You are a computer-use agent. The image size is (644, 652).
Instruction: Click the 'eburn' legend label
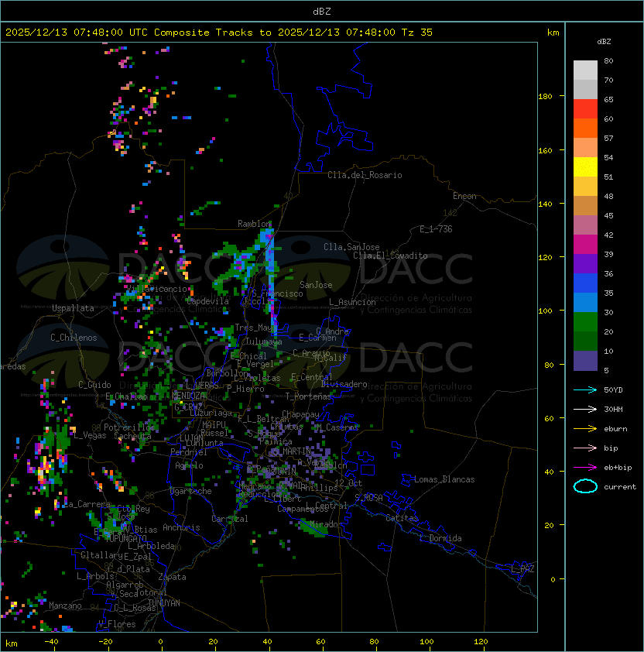[615, 429]
